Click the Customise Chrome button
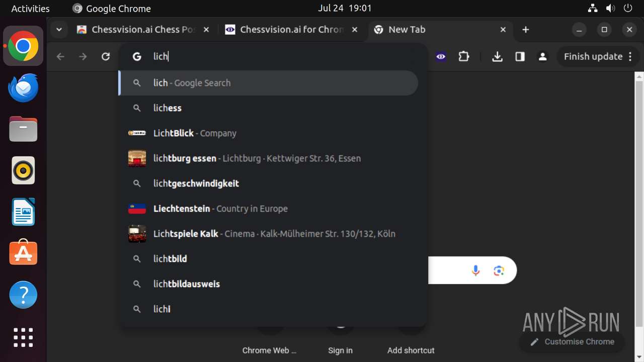The width and height of the screenshot is (644, 362). pyautogui.click(x=572, y=342)
